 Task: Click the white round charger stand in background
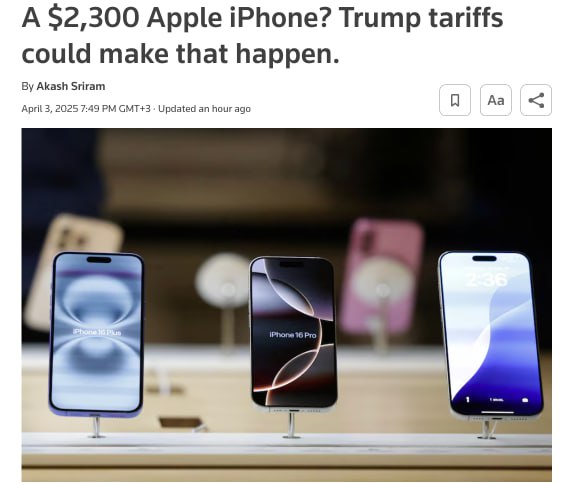[223, 280]
